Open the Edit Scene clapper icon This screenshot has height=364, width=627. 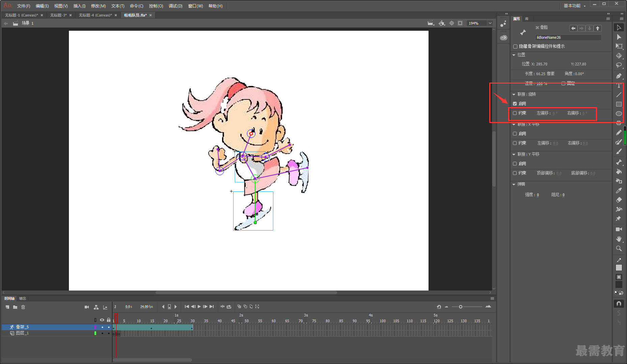point(430,23)
